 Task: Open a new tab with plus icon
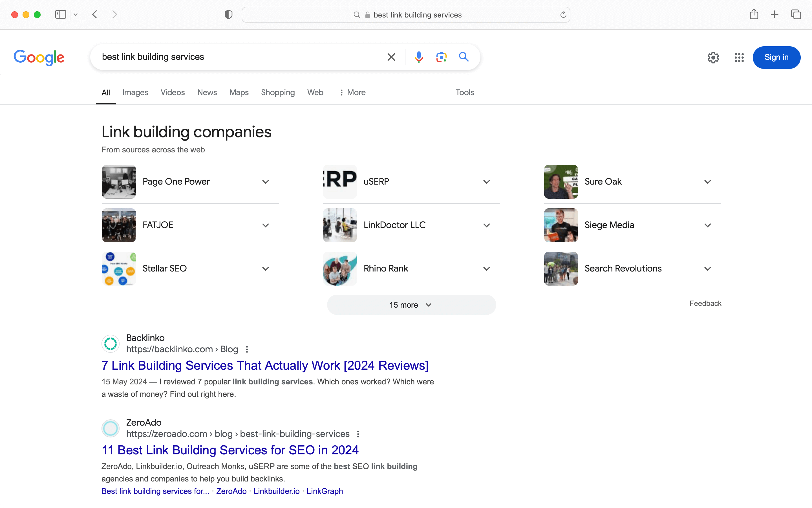[775, 14]
